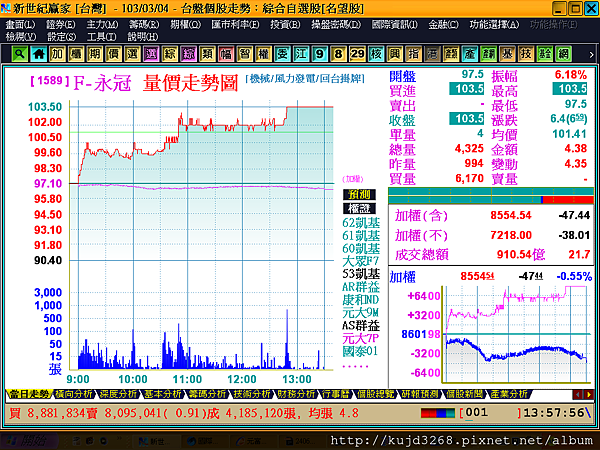
Task: Open the 金融(C) menu
Action: tap(443, 25)
